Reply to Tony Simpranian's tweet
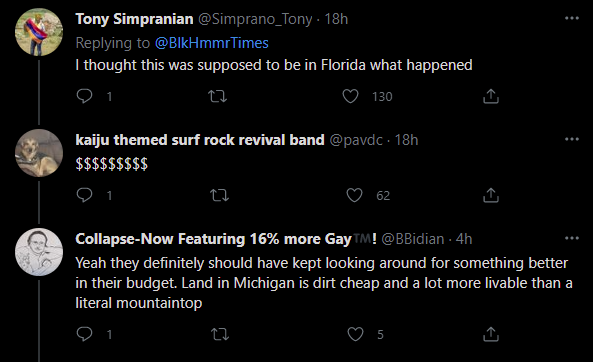The height and width of the screenshot is (362, 593). (84, 96)
